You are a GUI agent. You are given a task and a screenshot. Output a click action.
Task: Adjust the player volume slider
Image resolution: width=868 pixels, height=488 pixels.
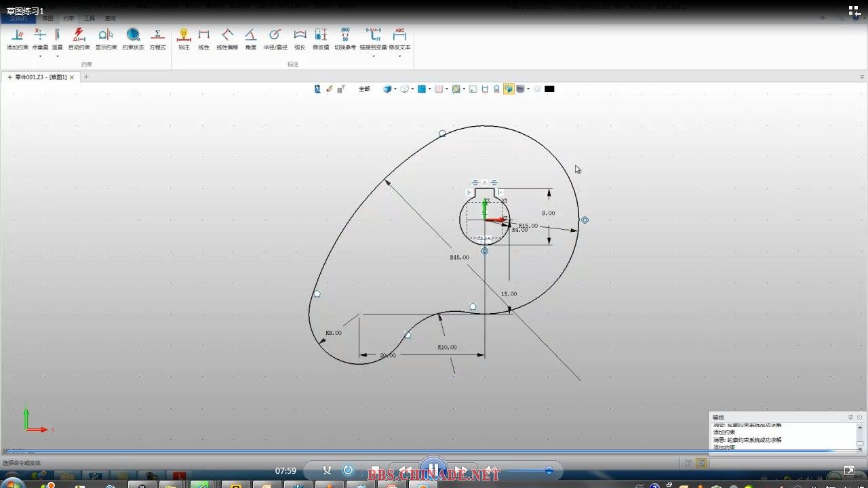pos(529,470)
